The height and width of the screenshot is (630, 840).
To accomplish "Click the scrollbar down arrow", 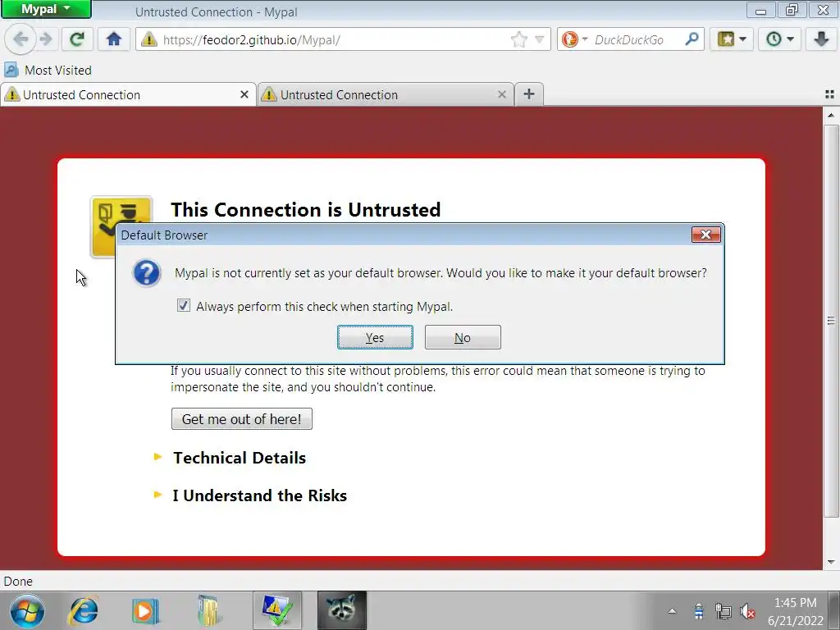I will pyautogui.click(x=831, y=562).
